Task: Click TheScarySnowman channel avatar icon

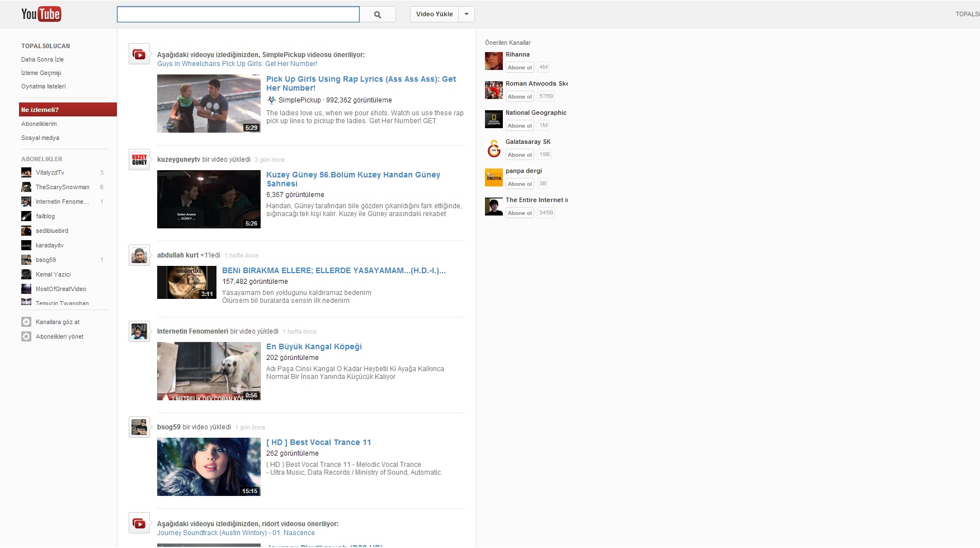Action: (x=26, y=187)
